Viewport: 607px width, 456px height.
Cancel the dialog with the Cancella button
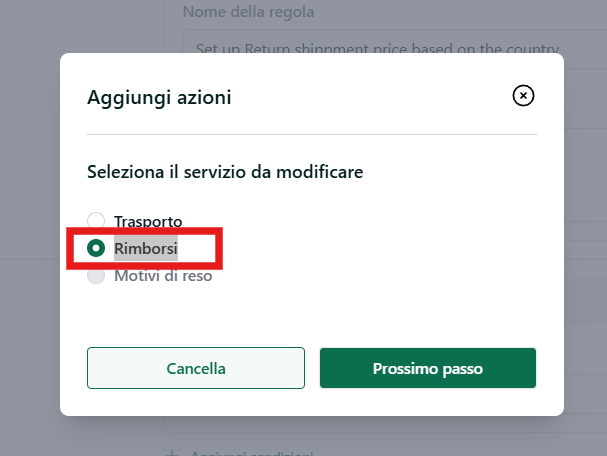(x=196, y=368)
